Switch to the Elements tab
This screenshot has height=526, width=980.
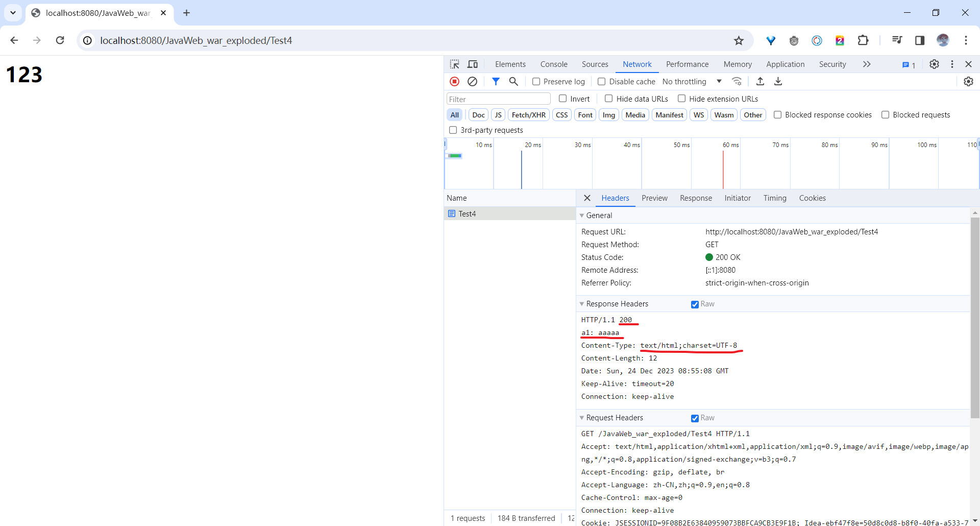510,64
